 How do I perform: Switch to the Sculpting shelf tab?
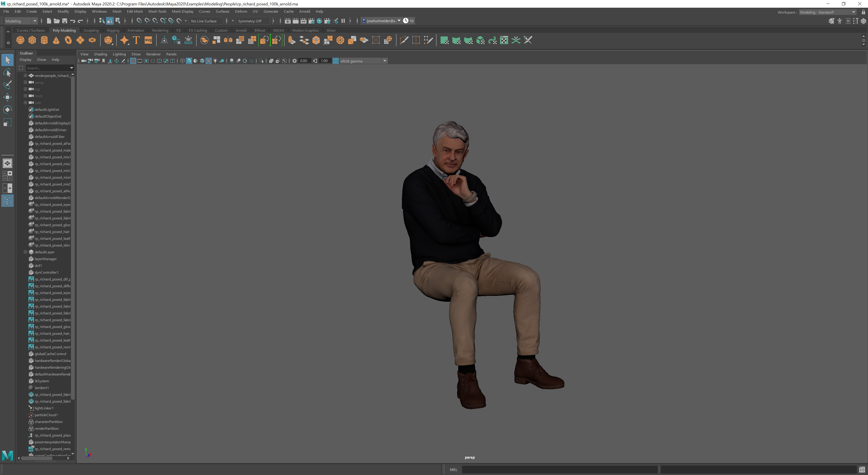coord(91,30)
